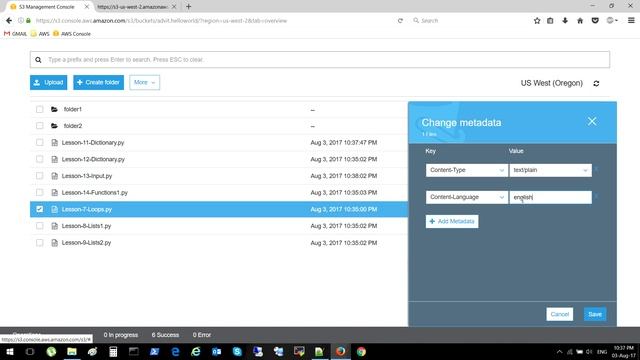Open the Content-Language key dropdown

467,197
